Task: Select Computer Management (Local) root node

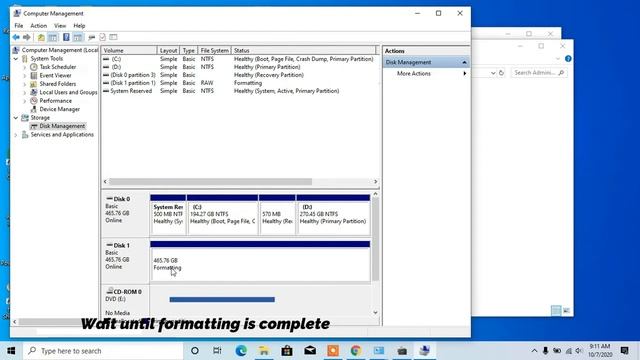Action: (60, 50)
